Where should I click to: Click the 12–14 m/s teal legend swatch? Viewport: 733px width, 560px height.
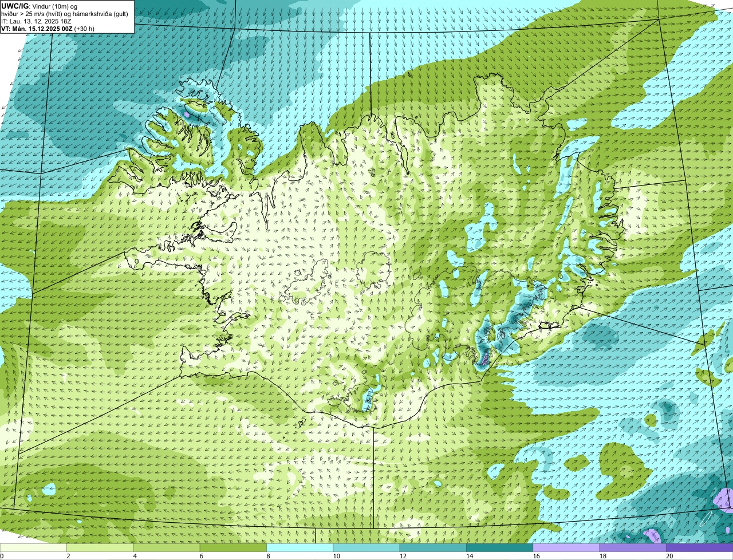433,547
